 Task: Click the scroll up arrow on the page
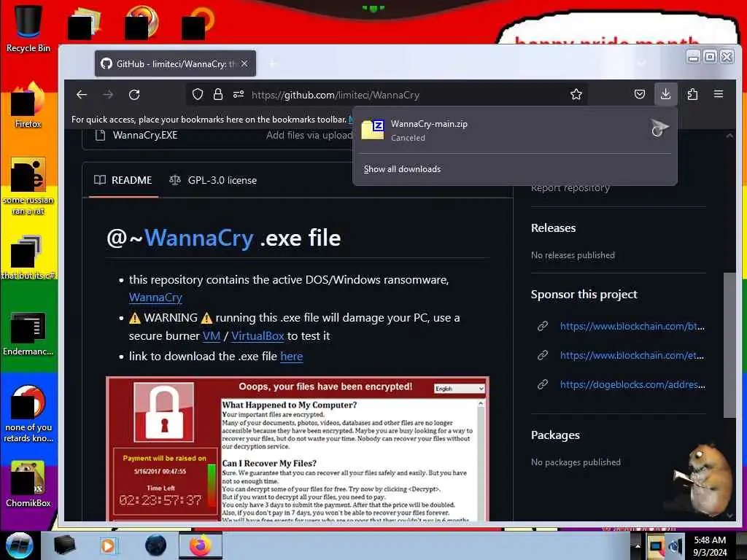point(729,136)
